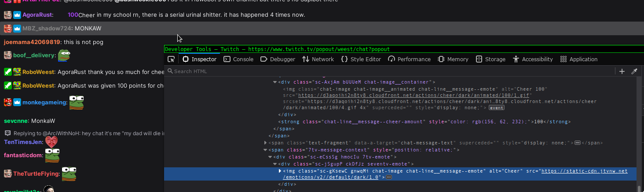Image resolution: width=644 pixels, height=192 pixels.
Task: Click the crown badge next to AgoraRust
Action: click(x=17, y=15)
